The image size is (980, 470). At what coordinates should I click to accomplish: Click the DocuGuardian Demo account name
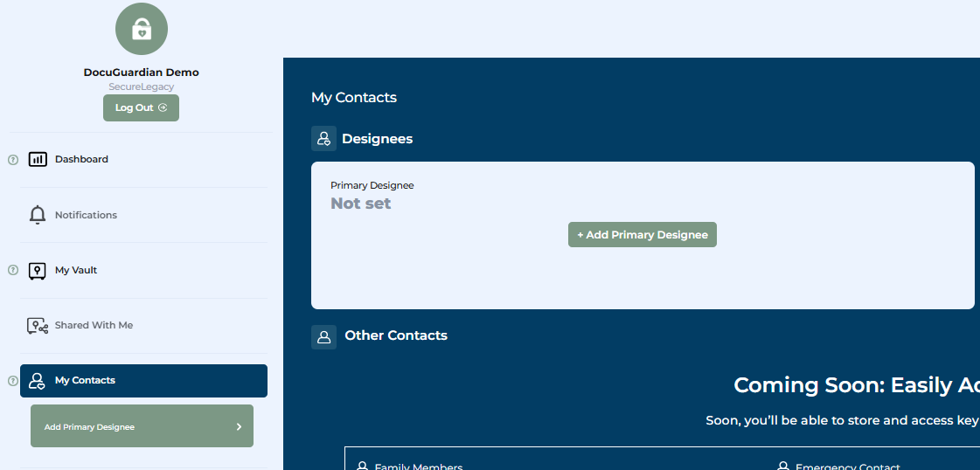pyautogui.click(x=142, y=73)
